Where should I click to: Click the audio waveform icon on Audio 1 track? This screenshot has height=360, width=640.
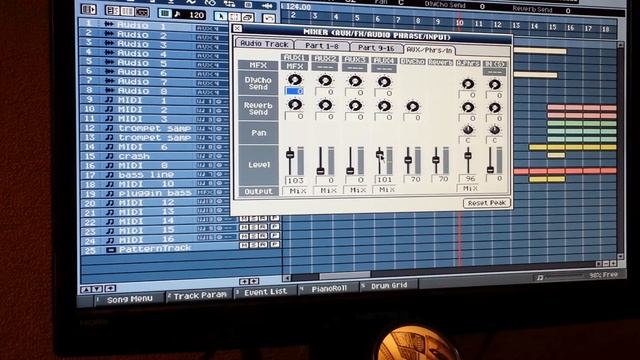(109, 24)
